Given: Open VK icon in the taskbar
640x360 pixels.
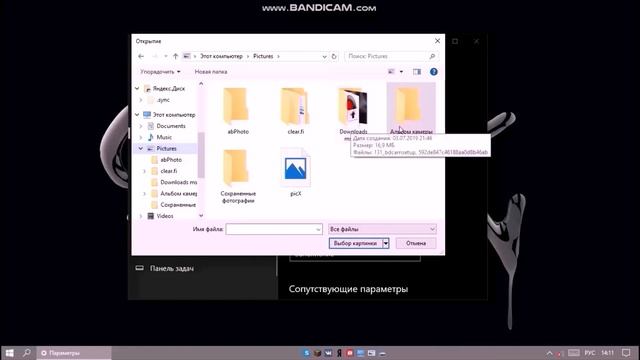Looking at the screenshot, I should (328, 353).
